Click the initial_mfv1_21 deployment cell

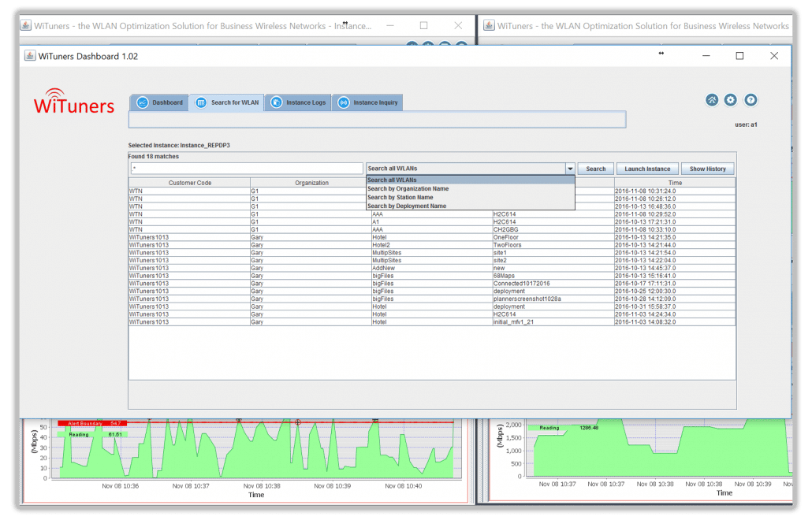(553, 321)
